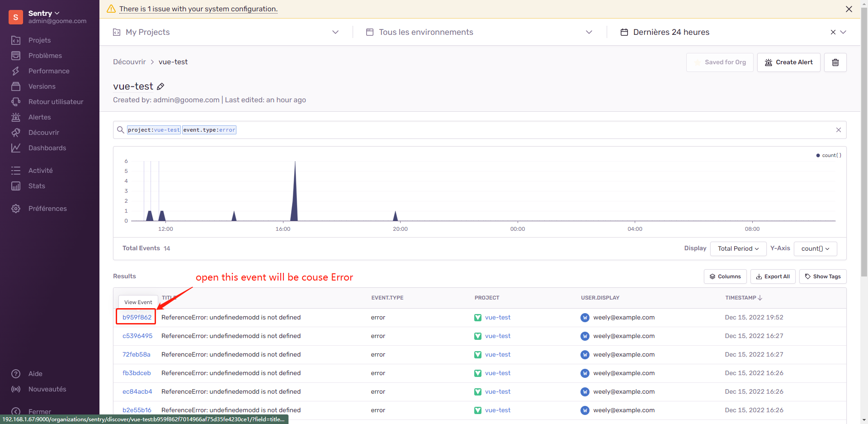Open the Sentry organization menu
Viewport: 868px width, 424px height.
pos(44,13)
